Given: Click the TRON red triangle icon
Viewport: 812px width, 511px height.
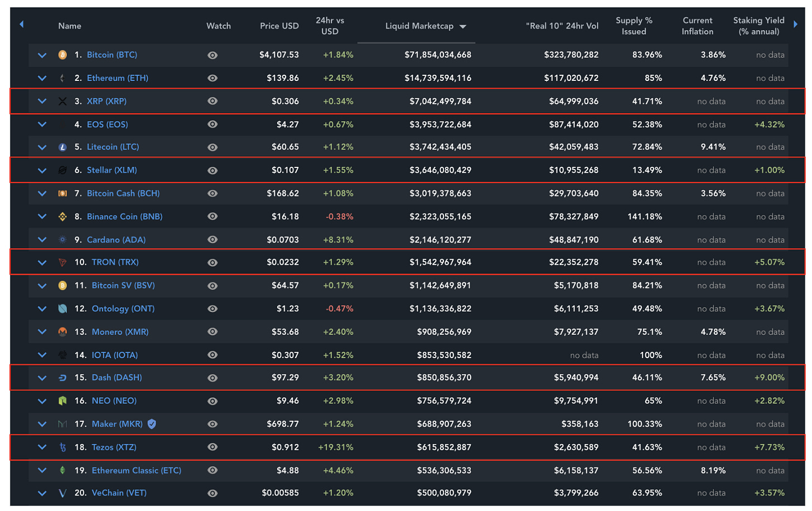Looking at the screenshot, I should pos(62,262).
